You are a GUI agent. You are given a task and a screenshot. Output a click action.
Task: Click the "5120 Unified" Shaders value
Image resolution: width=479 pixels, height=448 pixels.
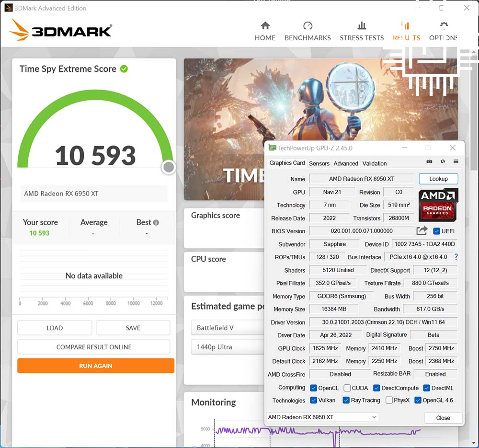tap(338, 270)
